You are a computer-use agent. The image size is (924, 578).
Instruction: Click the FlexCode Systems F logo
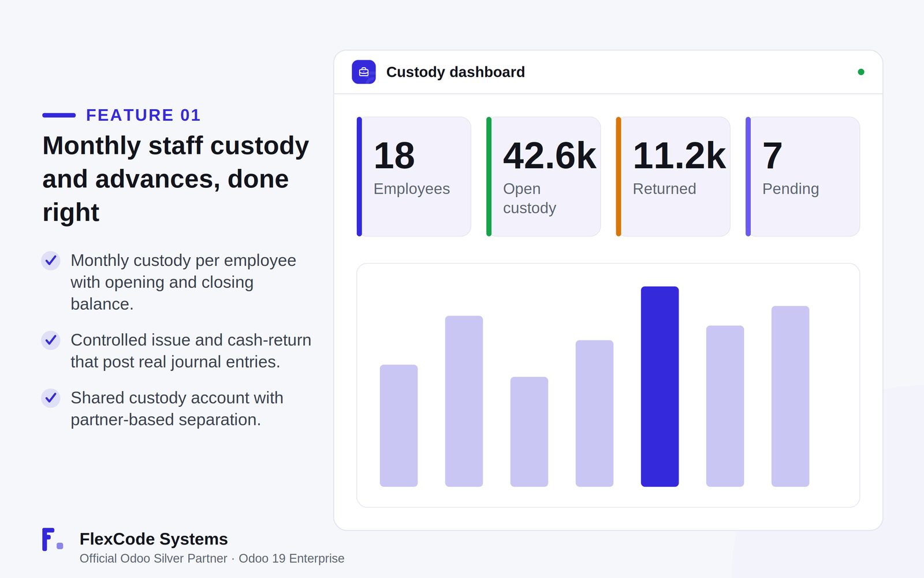(53, 539)
